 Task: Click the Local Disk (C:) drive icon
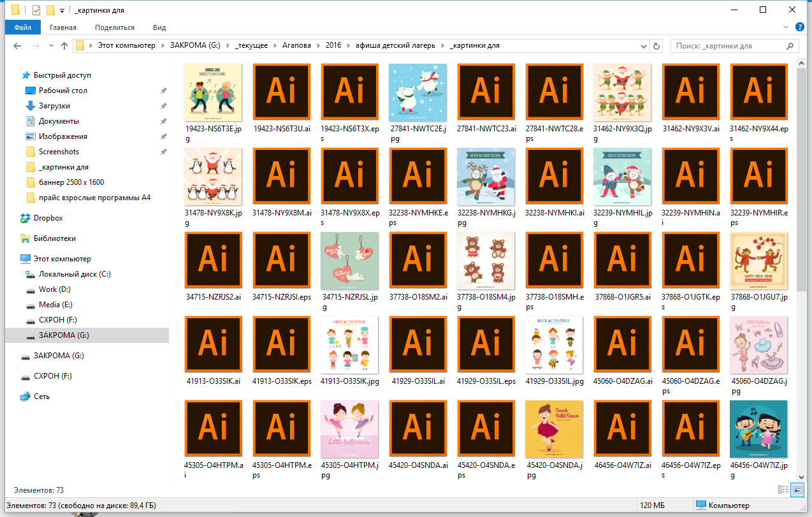(31, 274)
